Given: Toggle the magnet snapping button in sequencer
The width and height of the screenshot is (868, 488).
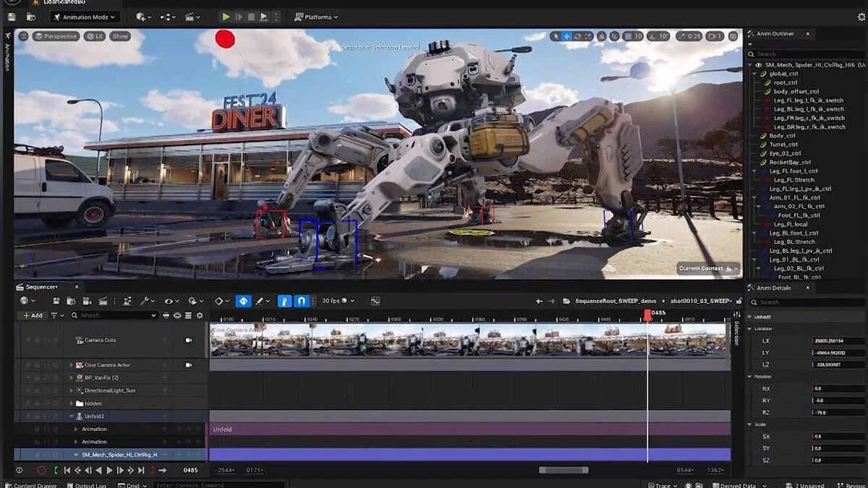Looking at the screenshot, I should pyautogui.click(x=302, y=301).
